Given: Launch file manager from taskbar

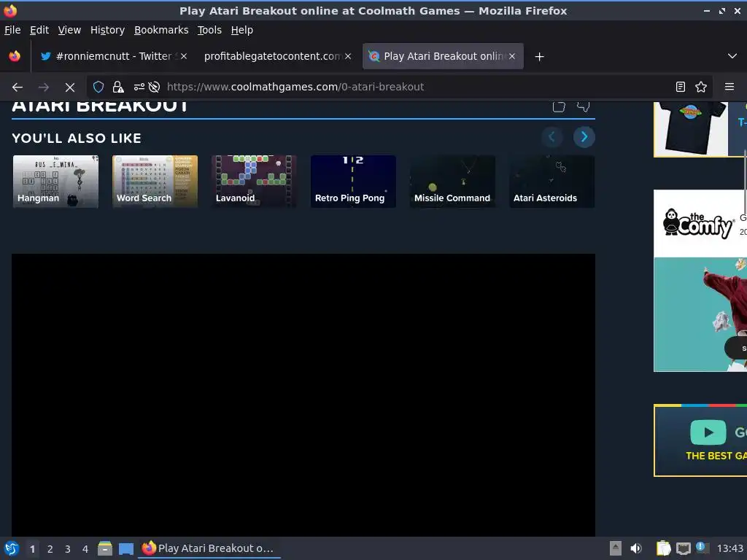Looking at the screenshot, I should click(x=105, y=548).
